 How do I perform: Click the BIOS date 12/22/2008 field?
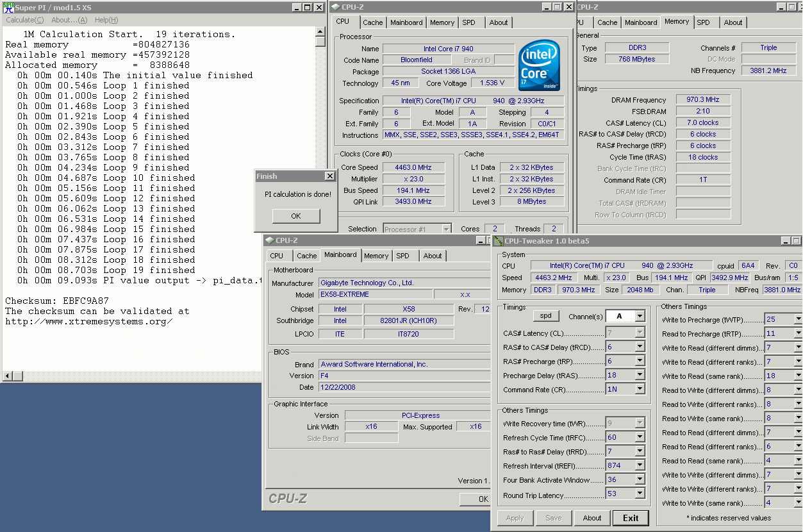404,387
